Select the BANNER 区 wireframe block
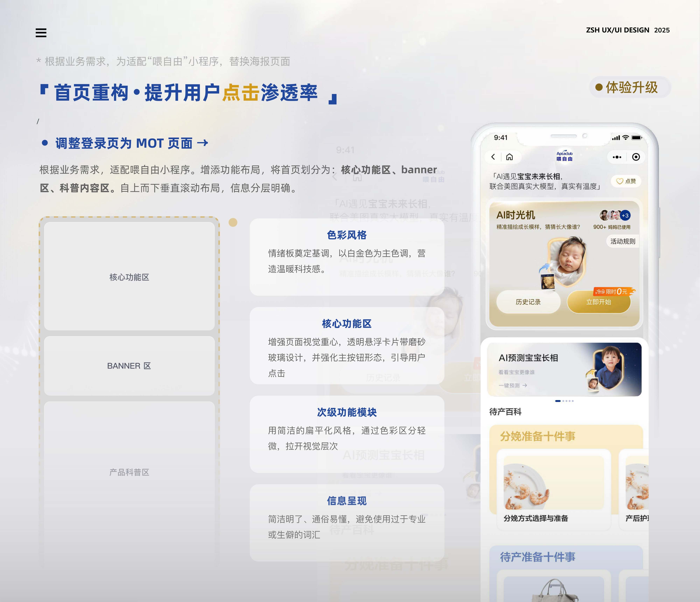Viewport: 700px width, 602px height. point(129,366)
